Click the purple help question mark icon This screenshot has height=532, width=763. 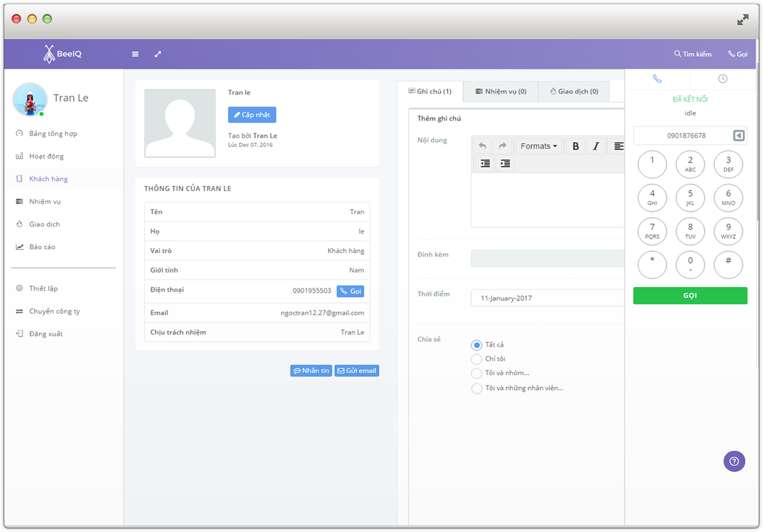click(734, 461)
